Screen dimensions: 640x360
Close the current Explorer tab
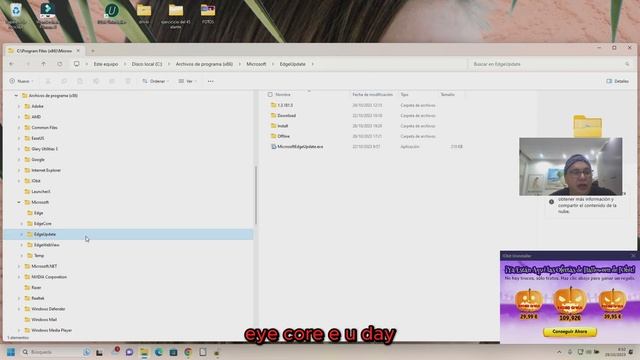(78, 51)
